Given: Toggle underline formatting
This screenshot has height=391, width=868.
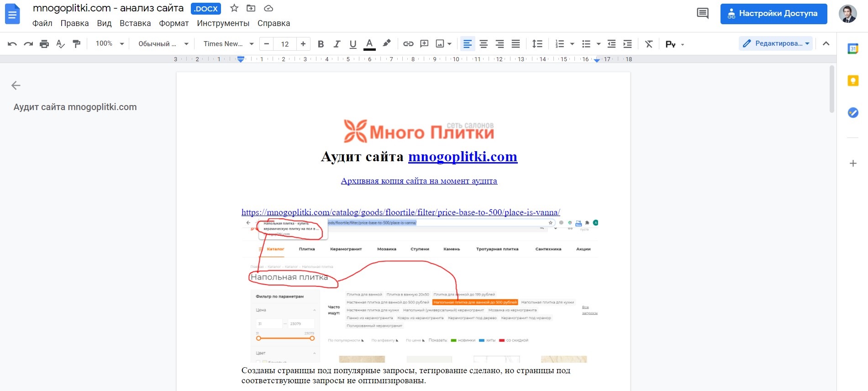Looking at the screenshot, I should 353,44.
